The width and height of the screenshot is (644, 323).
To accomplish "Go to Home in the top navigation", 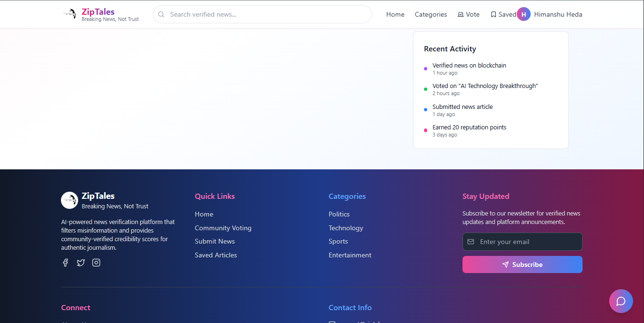I will pyautogui.click(x=395, y=14).
